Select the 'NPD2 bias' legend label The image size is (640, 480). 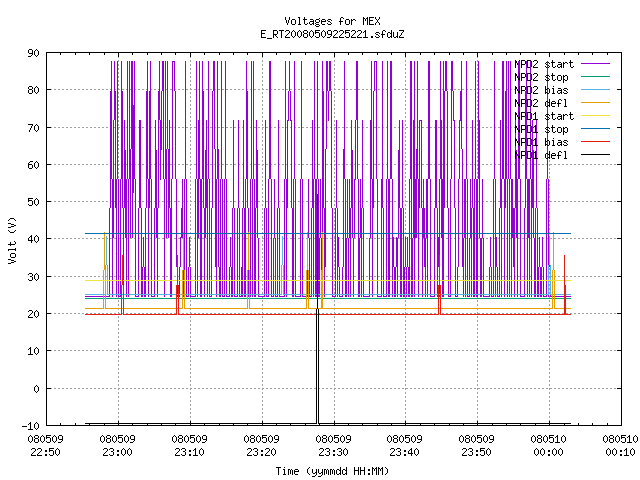point(541,90)
